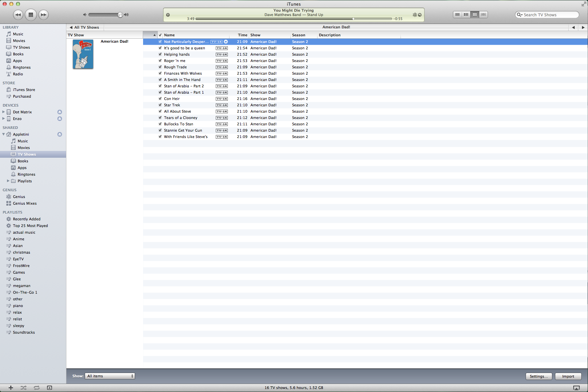The image size is (588, 392).
Task: Skip to next track button
Action: click(x=43, y=15)
